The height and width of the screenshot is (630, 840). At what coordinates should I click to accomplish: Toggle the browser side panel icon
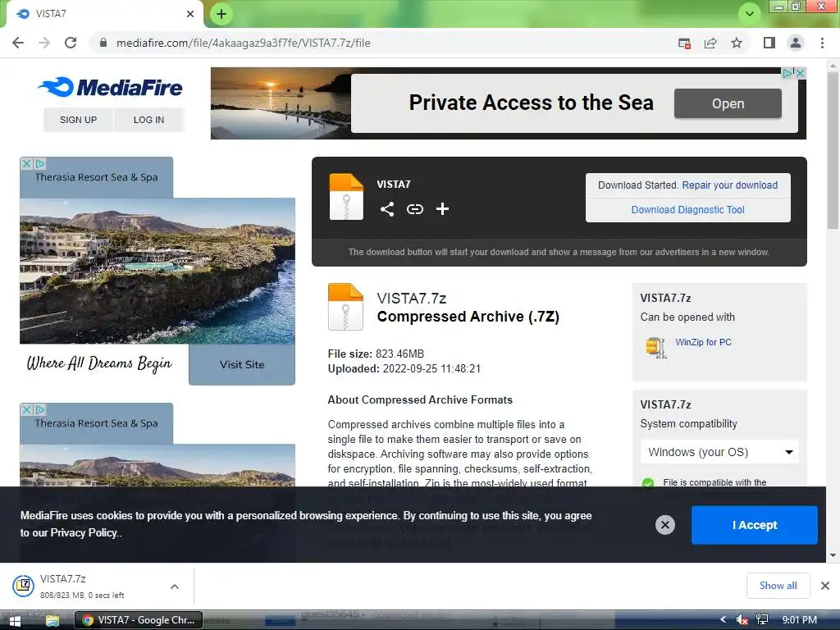pyautogui.click(x=769, y=43)
